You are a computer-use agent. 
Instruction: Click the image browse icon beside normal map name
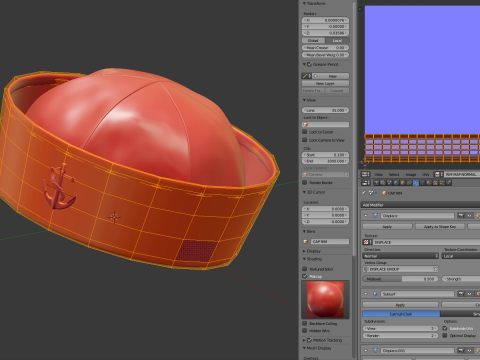(438, 174)
